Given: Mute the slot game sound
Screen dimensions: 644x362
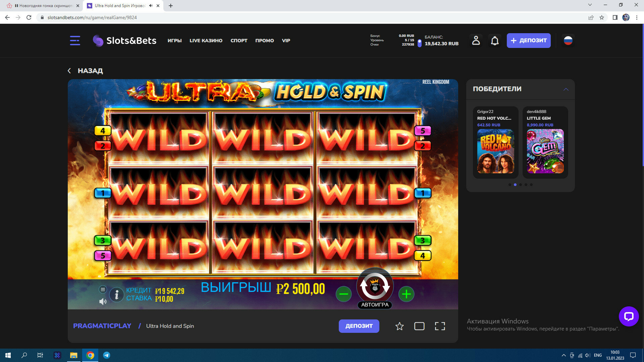Looking at the screenshot, I should 103,302.
